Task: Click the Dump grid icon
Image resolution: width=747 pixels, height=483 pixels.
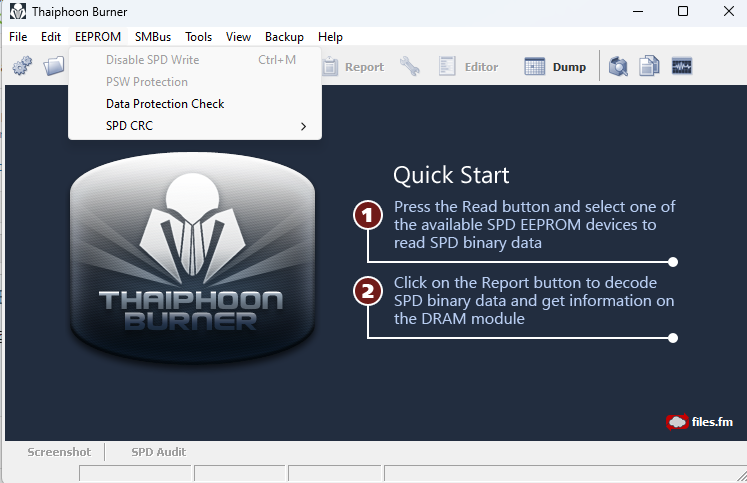Action: point(535,66)
